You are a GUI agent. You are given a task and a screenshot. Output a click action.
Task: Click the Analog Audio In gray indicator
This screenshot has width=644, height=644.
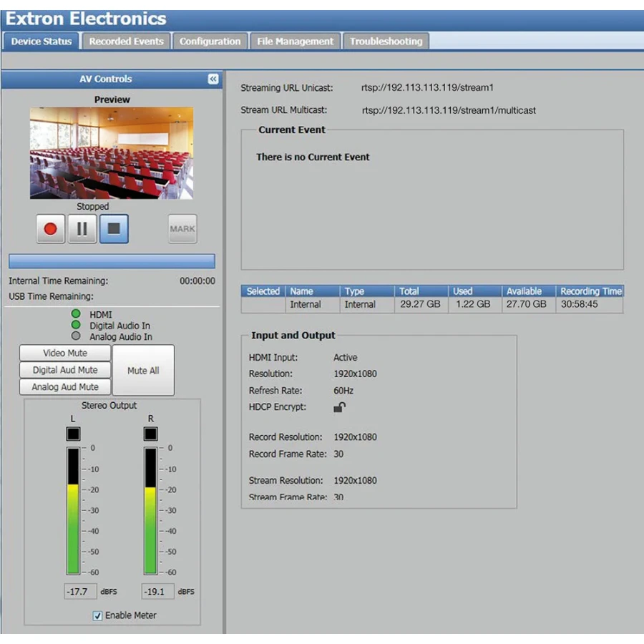pos(76,336)
